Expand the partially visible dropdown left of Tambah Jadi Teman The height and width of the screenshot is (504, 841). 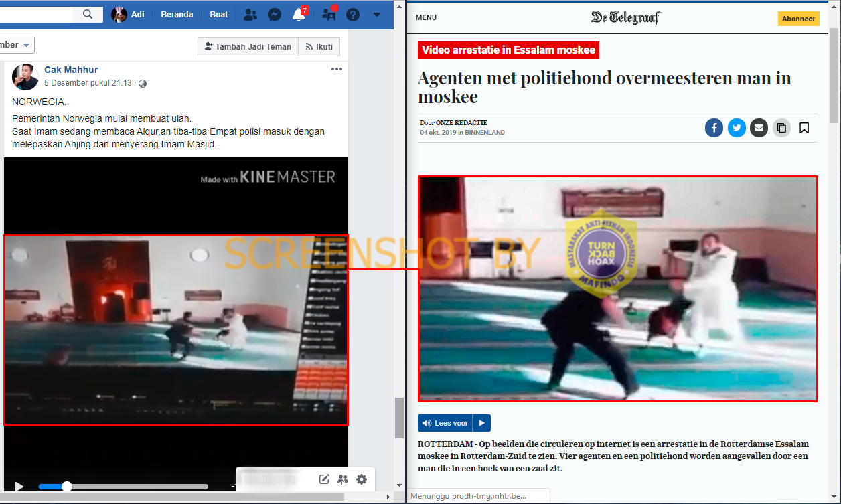[x=17, y=45]
